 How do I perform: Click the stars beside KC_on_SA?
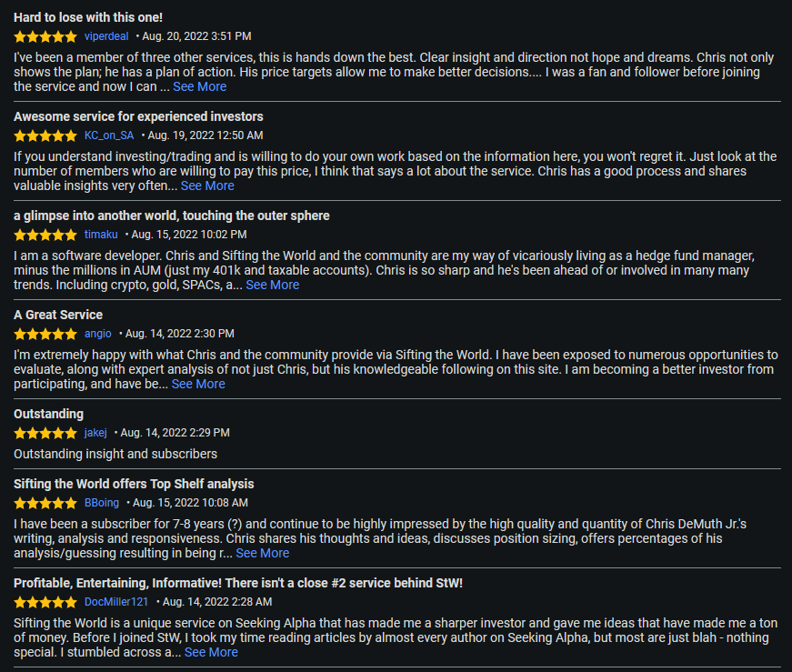(45, 135)
